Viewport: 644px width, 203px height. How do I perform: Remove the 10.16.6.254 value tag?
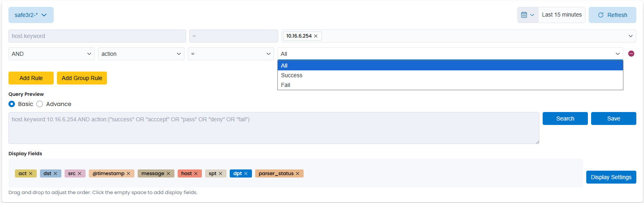click(316, 36)
